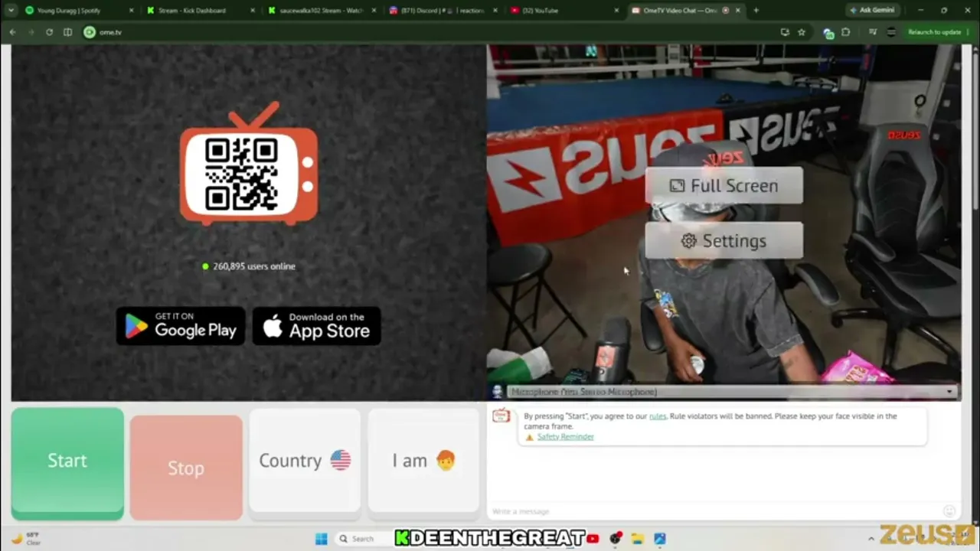Click the green Start button
Image resolution: width=980 pixels, height=551 pixels.
point(67,463)
